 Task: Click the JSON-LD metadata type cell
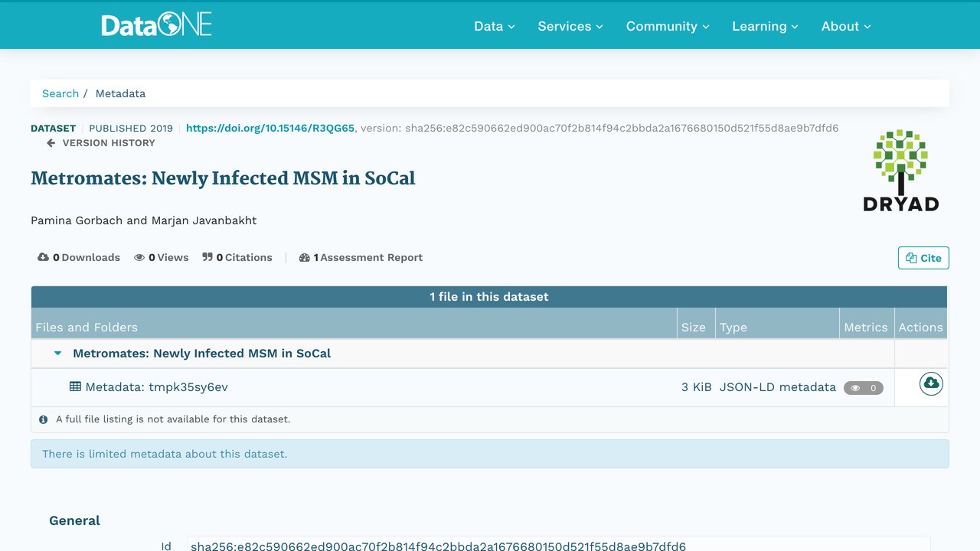click(778, 387)
